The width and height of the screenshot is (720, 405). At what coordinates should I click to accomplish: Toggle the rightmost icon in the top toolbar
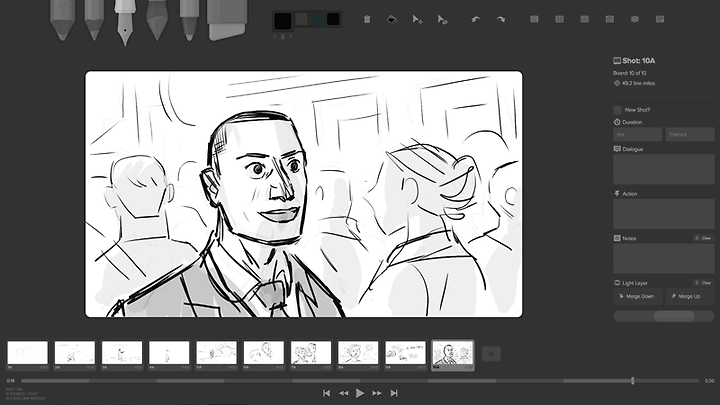660,19
